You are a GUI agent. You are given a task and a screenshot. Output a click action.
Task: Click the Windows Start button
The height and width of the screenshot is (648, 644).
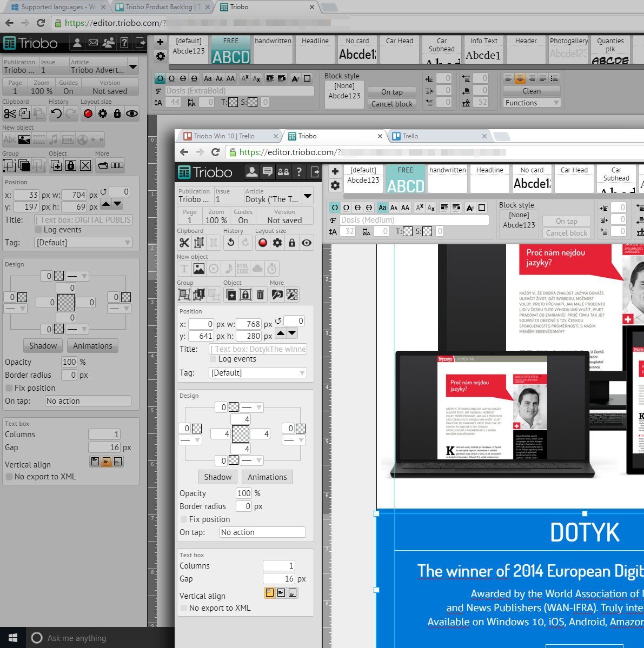[13, 638]
